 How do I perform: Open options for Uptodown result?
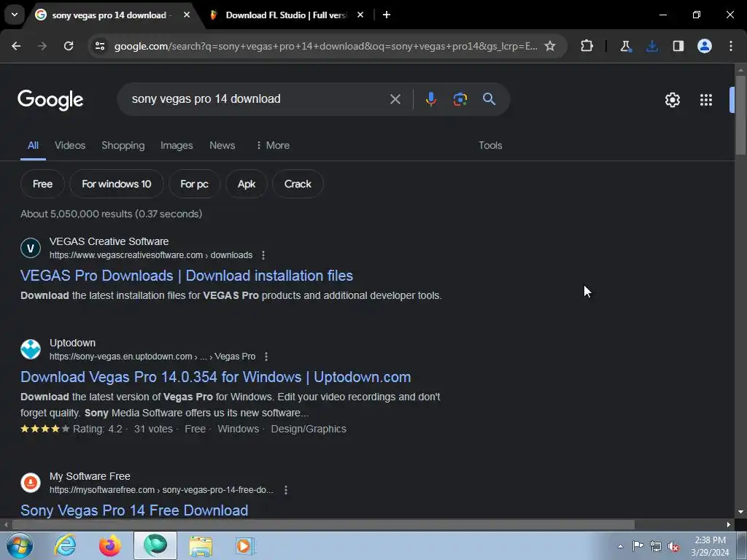tap(266, 357)
